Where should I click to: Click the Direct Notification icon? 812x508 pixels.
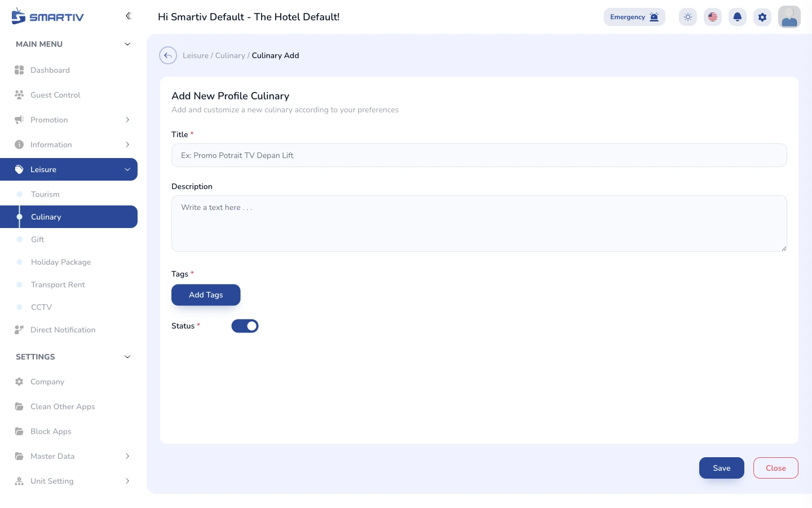pyautogui.click(x=19, y=330)
